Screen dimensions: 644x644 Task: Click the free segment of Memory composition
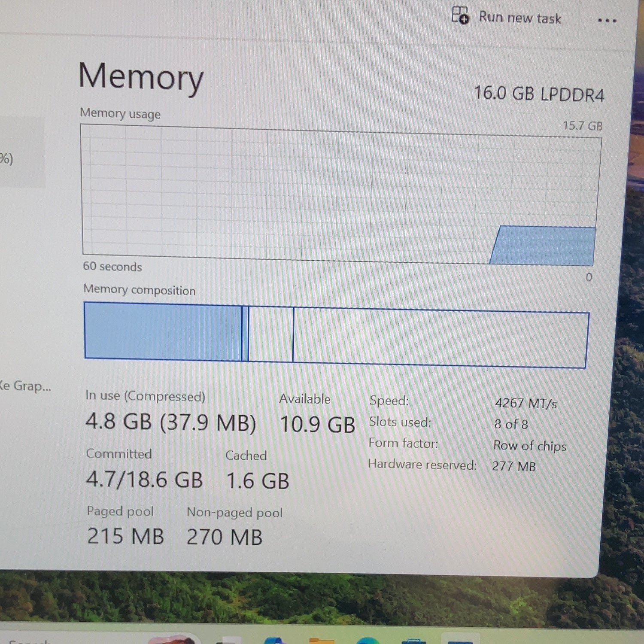(440, 338)
